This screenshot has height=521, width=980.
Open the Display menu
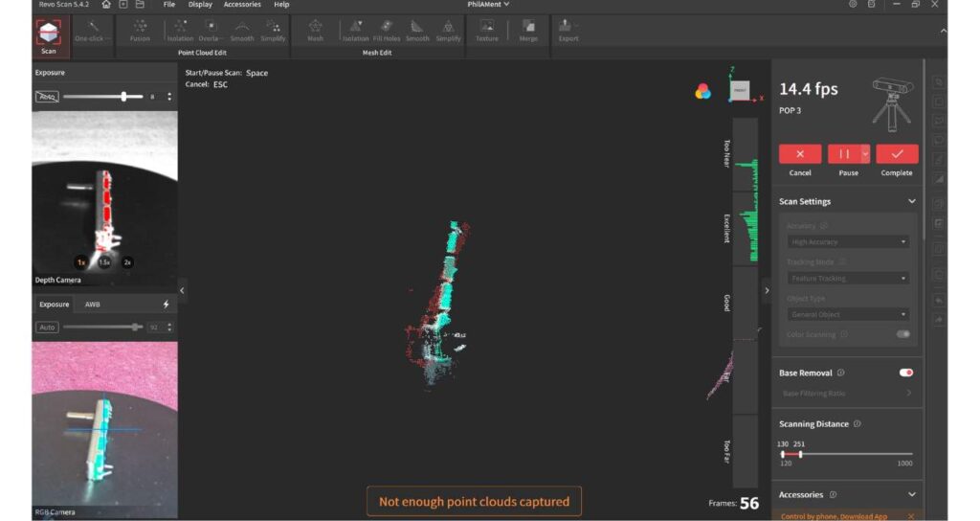pyautogui.click(x=200, y=5)
